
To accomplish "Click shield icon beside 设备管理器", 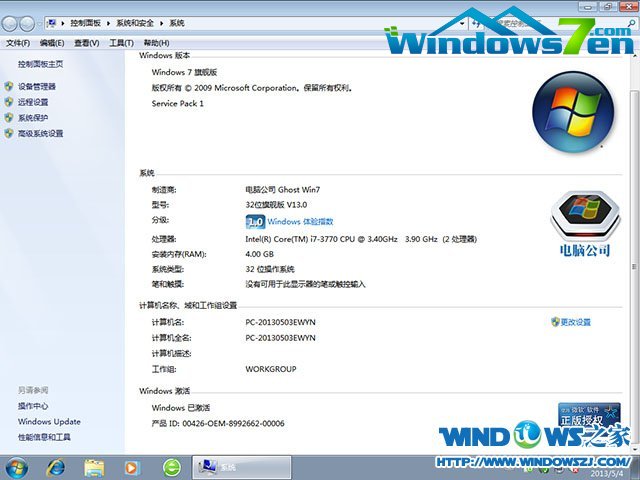I will click(9, 87).
